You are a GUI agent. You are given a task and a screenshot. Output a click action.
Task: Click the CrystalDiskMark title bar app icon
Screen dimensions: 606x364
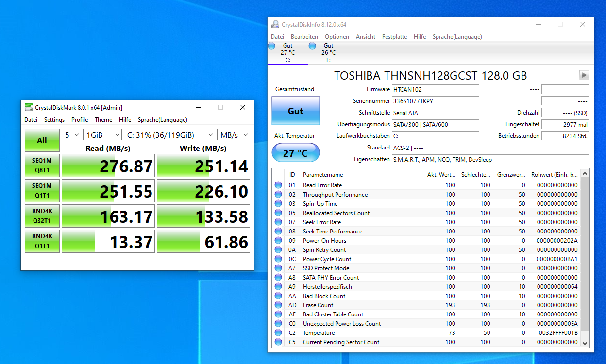[x=29, y=107]
